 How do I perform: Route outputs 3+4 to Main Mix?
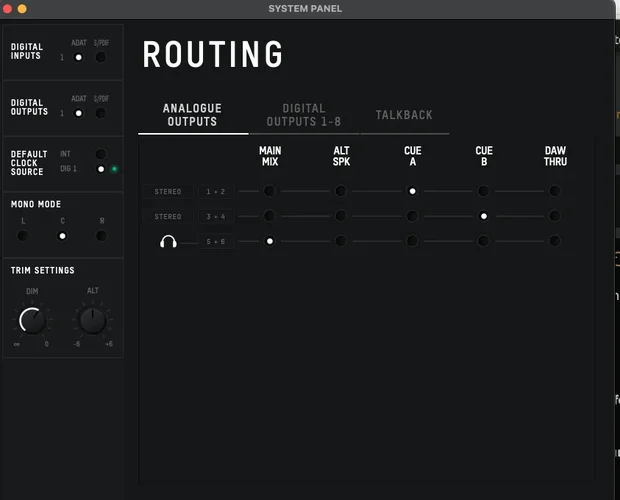pyautogui.click(x=269, y=216)
